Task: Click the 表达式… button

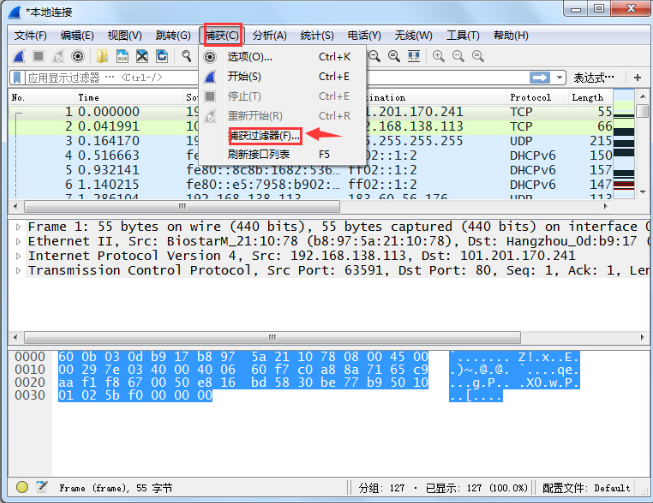Action: pyautogui.click(x=594, y=78)
